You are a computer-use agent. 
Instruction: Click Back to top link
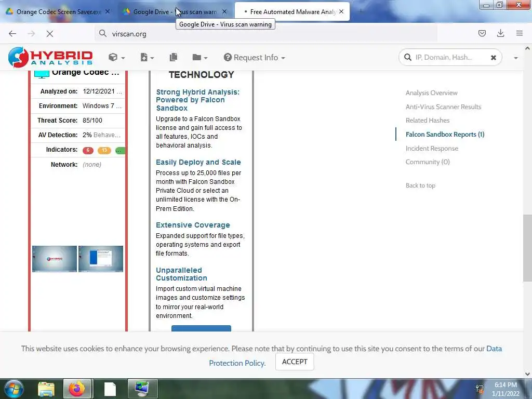[420, 185]
